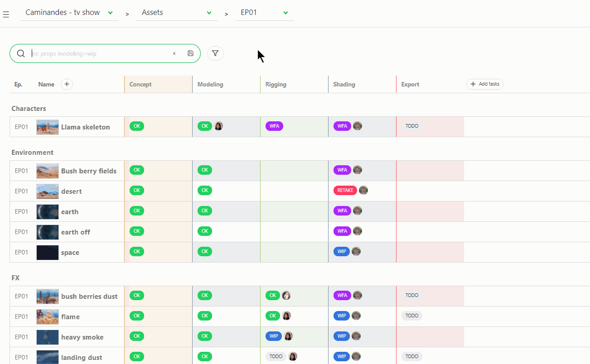590x364 pixels.
Task: Clear the search field using the x icon
Action: (174, 53)
